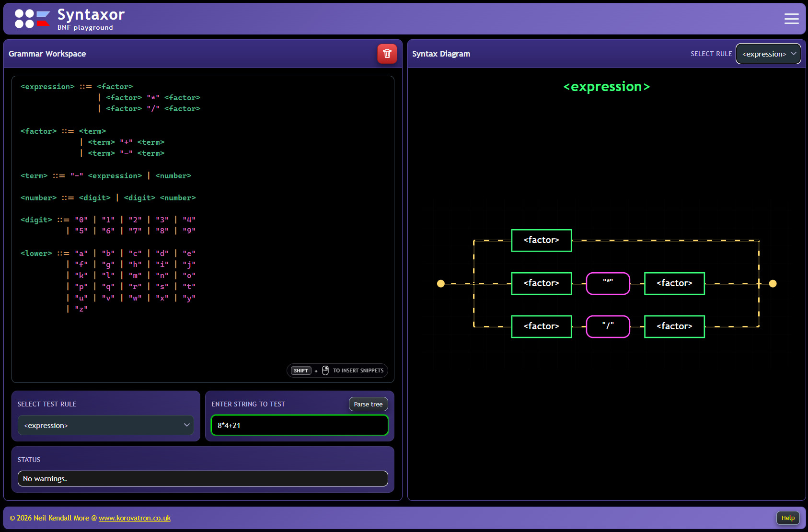Click the "/" terminal node in diagram
This screenshot has height=532, width=808.
(x=608, y=326)
